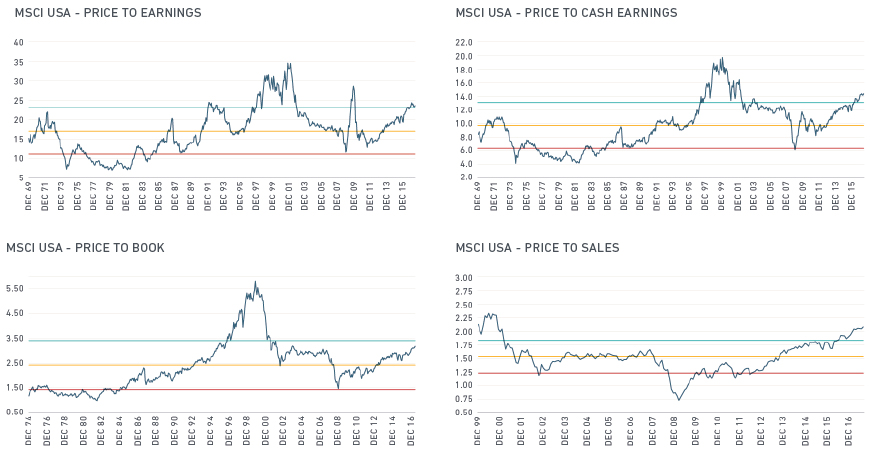Click y-axis value '6.0' on Price to Cash Earnings

tap(466, 150)
